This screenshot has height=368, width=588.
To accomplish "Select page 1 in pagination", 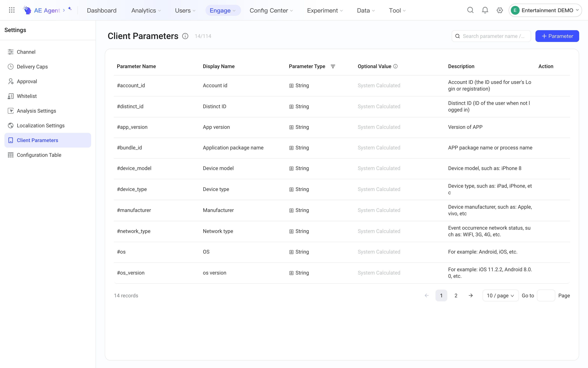I will pos(441,296).
